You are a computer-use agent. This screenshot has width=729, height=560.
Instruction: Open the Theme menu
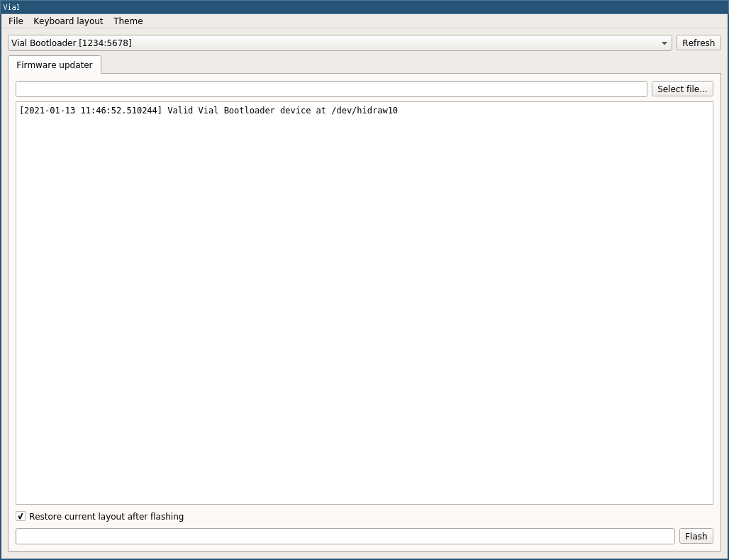(128, 21)
